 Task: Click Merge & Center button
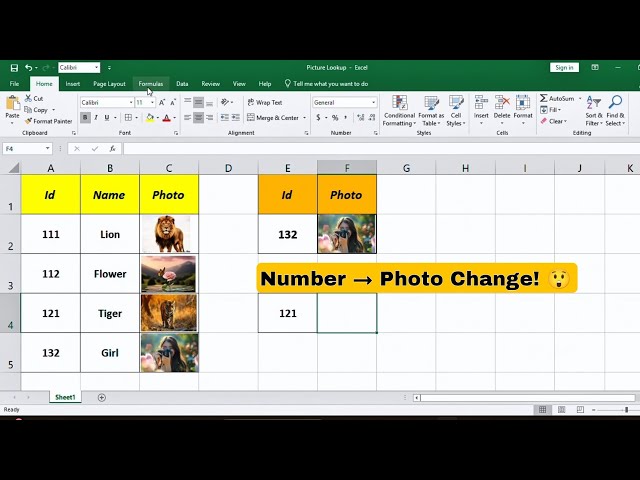273,118
